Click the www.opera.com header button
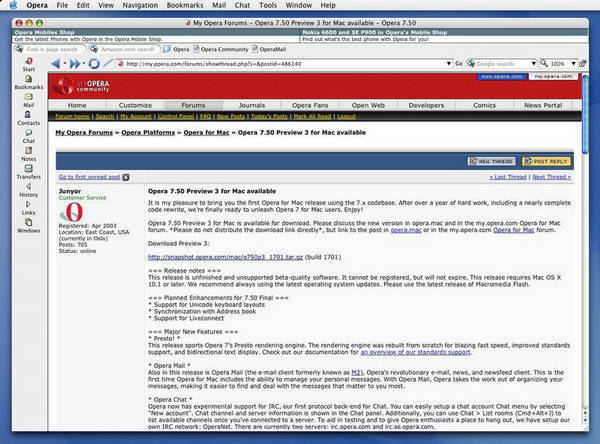Screen dimensions: 600x444 [x=502, y=77]
